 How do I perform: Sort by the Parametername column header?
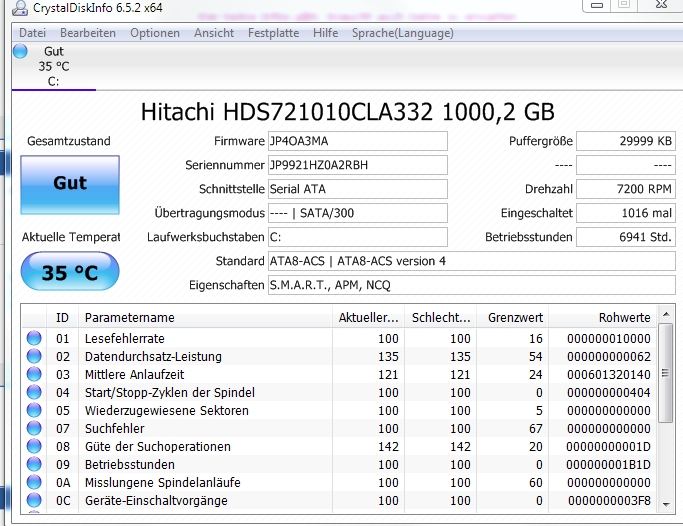point(206,317)
